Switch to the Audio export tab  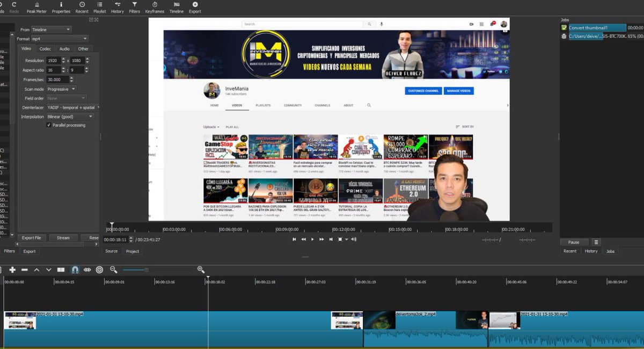click(64, 49)
